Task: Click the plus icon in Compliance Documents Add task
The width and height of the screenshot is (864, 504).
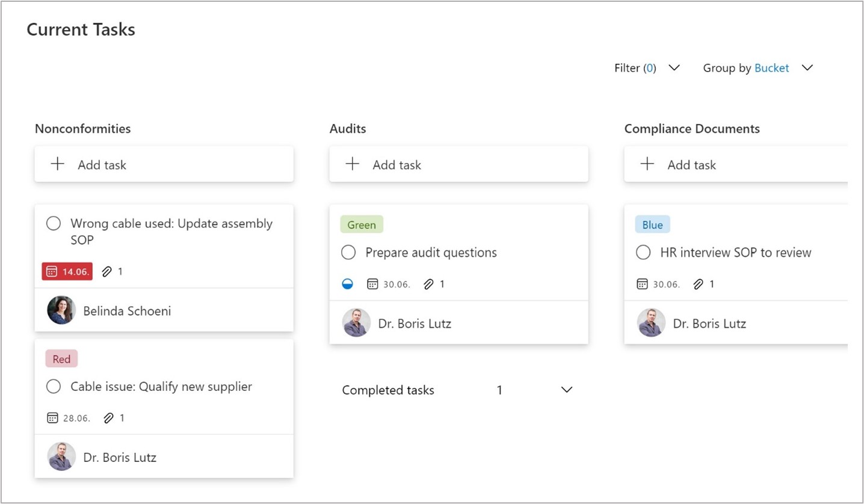Action: coord(647,164)
